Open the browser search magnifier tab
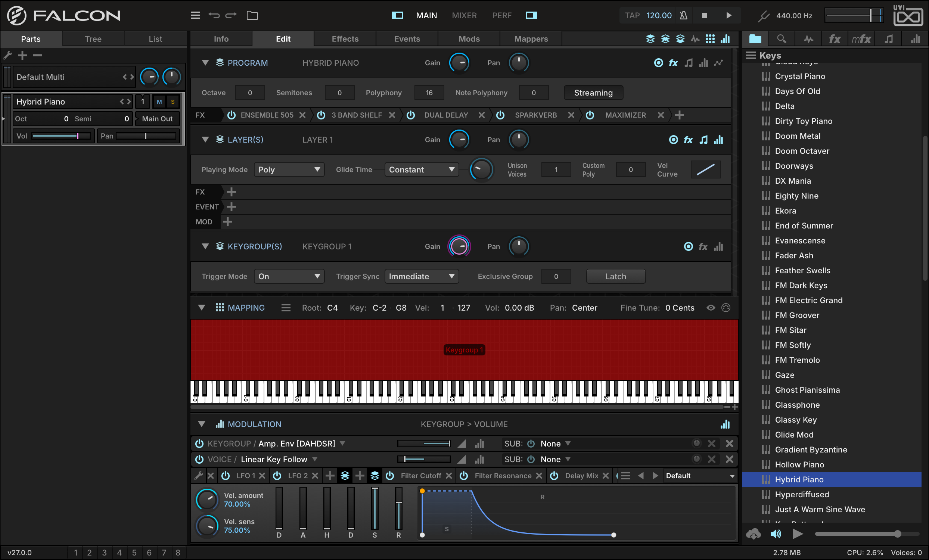This screenshot has height=560, width=929. tap(782, 39)
